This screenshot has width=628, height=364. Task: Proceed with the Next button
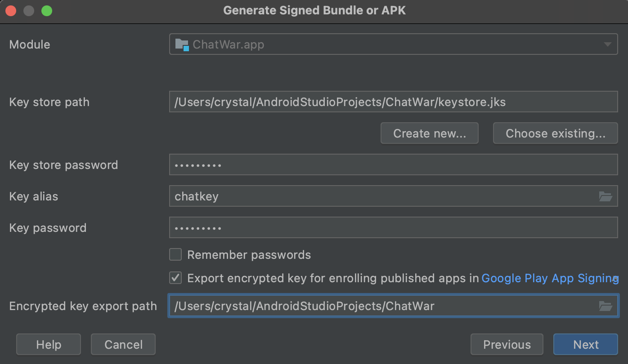point(586,345)
